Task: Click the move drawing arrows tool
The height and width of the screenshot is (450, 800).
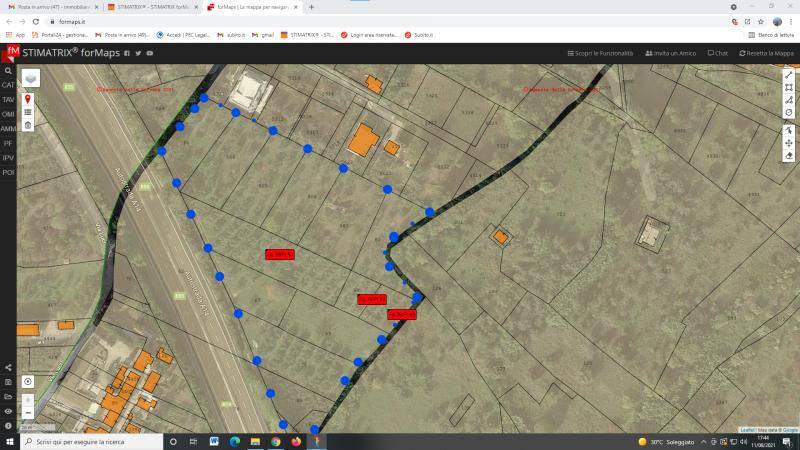Action: pos(789,143)
